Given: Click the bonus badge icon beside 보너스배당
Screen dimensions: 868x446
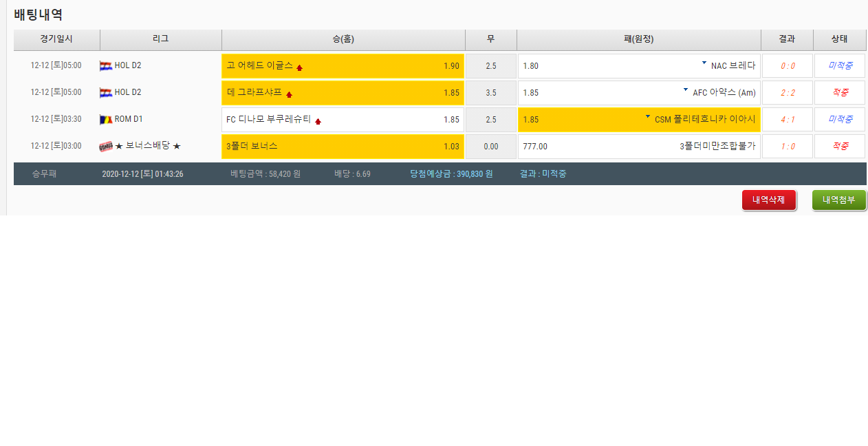Looking at the screenshot, I should pos(106,147).
